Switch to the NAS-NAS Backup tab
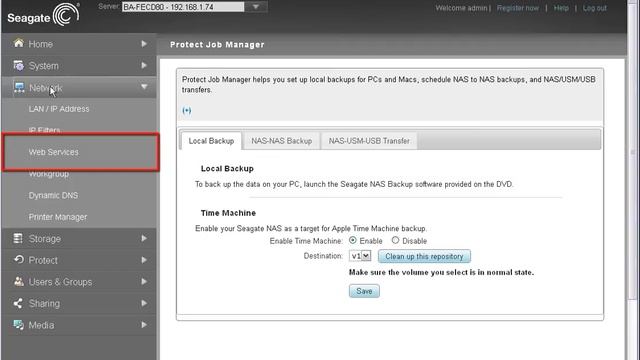This screenshot has width=640, height=360. tap(282, 141)
